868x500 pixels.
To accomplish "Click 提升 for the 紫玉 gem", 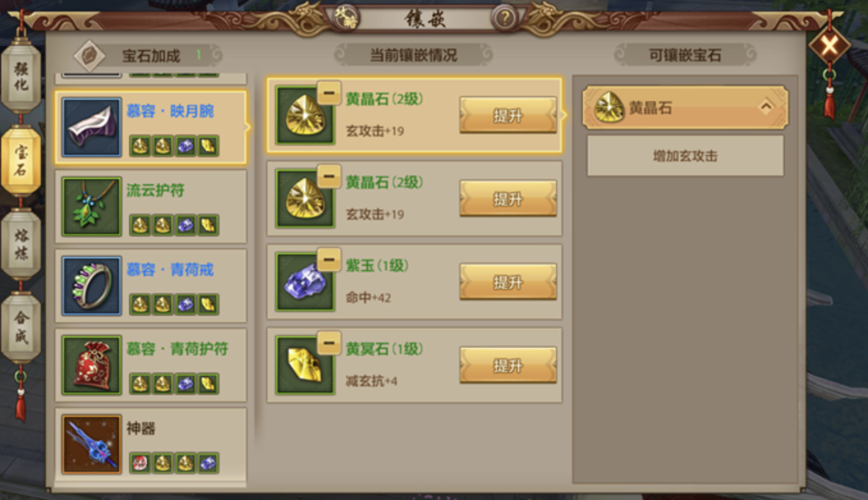I will [x=508, y=282].
